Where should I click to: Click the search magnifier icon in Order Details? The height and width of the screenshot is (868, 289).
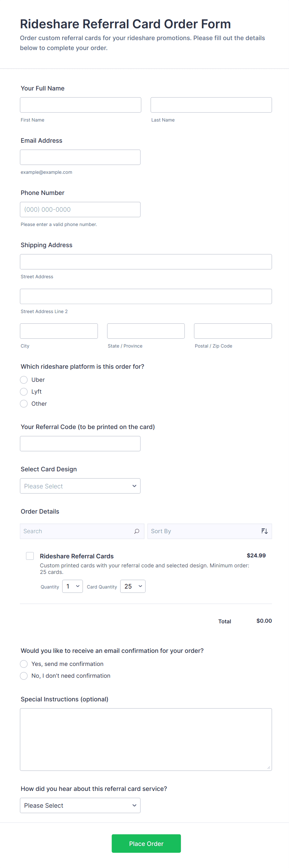coord(137,531)
